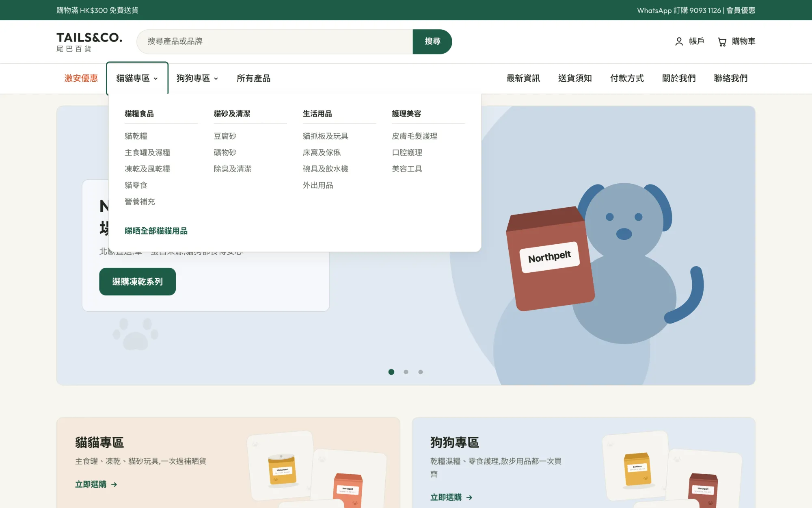Click the 搜尋 search button

[432, 41]
